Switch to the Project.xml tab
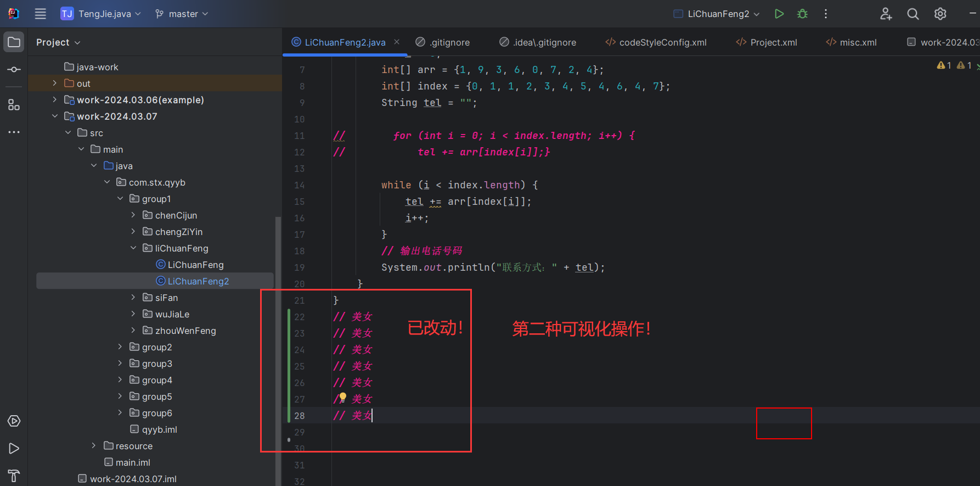 point(767,42)
